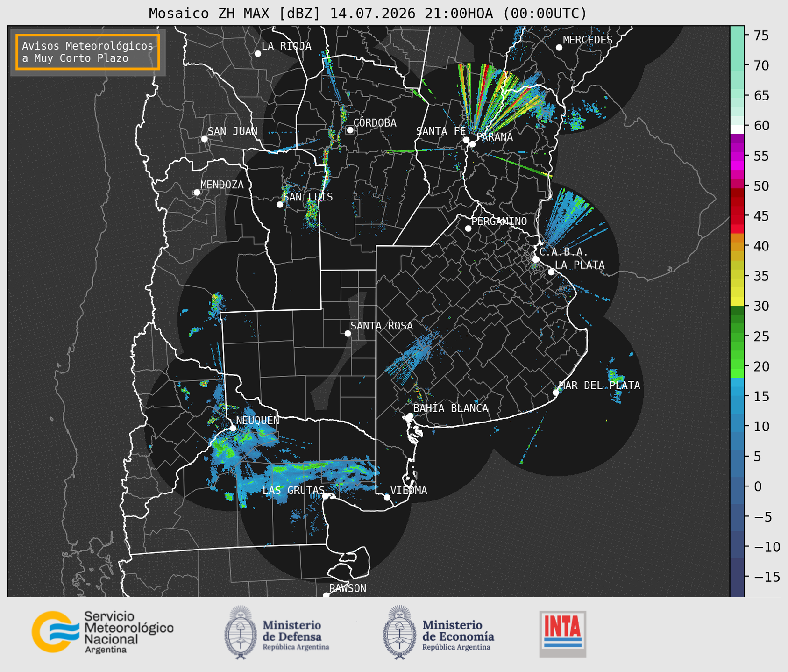
Task: Select the Neuquén city marker dot
Action: pyautogui.click(x=233, y=428)
